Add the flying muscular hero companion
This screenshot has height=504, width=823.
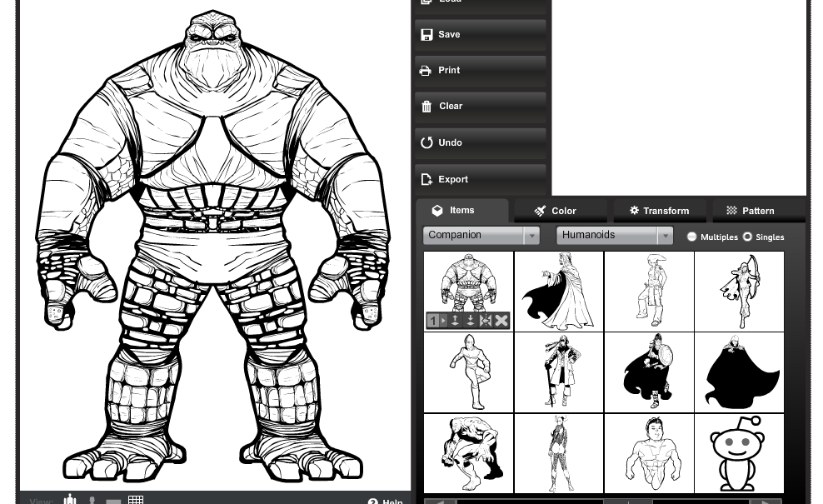coord(649,453)
